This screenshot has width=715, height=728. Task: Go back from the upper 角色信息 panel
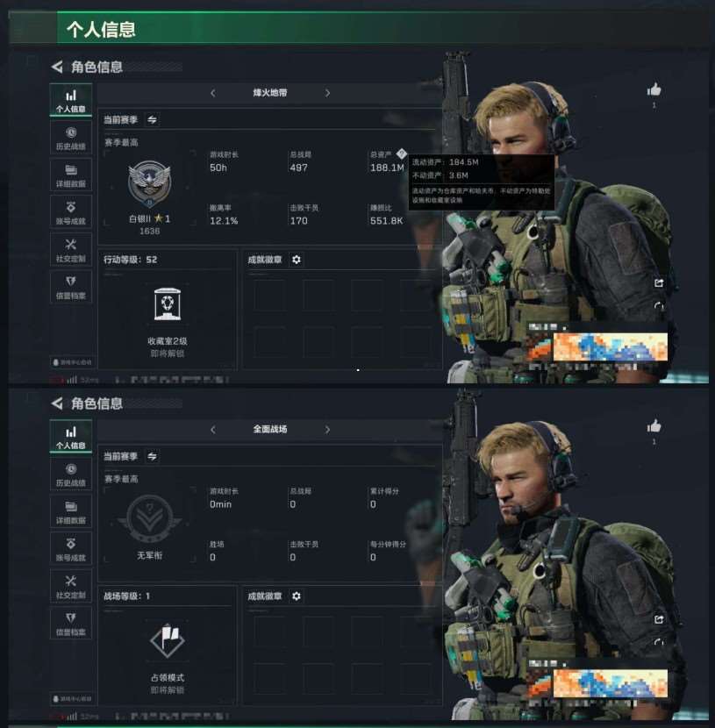(x=57, y=67)
